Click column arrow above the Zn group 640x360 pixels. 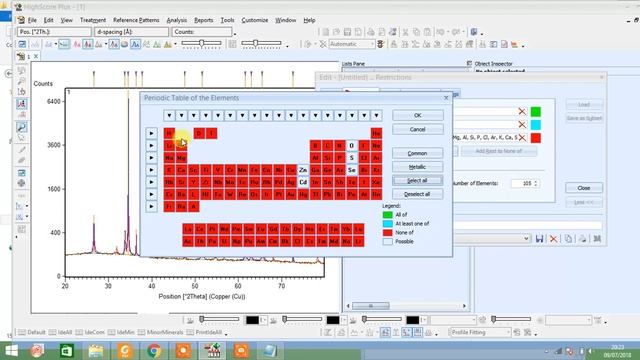303,116
